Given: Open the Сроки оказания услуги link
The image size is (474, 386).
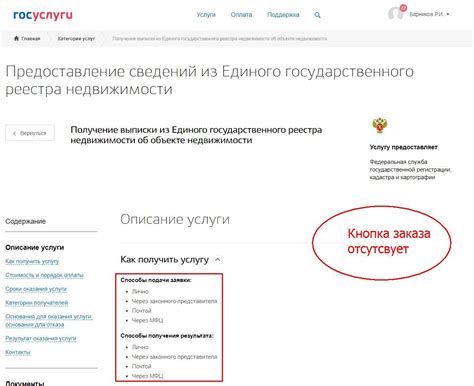Looking at the screenshot, I should (x=36, y=289).
